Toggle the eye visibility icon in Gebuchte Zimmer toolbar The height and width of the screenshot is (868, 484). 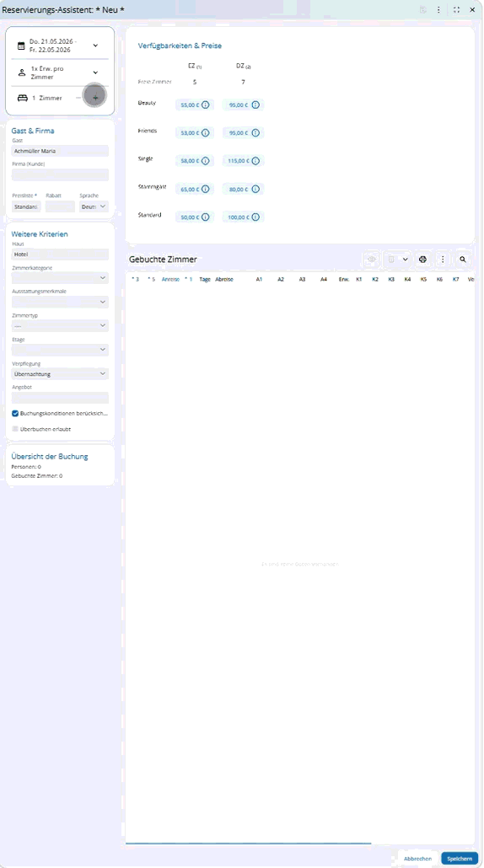pyautogui.click(x=372, y=259)
